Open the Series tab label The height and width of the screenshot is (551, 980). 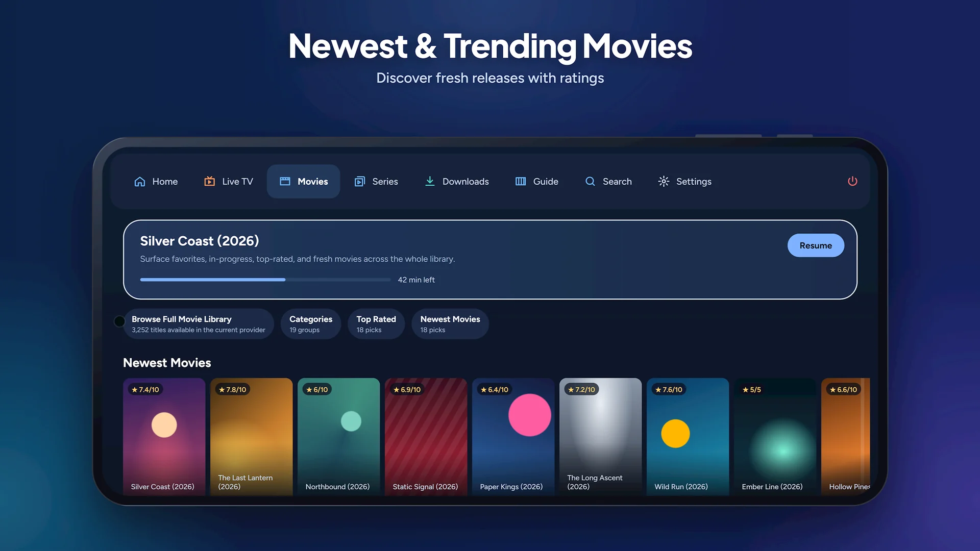(x=385, y=182)
